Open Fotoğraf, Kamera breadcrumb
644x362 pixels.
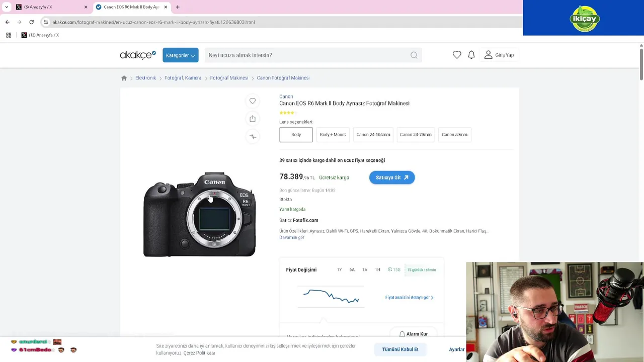coord(183,78)
